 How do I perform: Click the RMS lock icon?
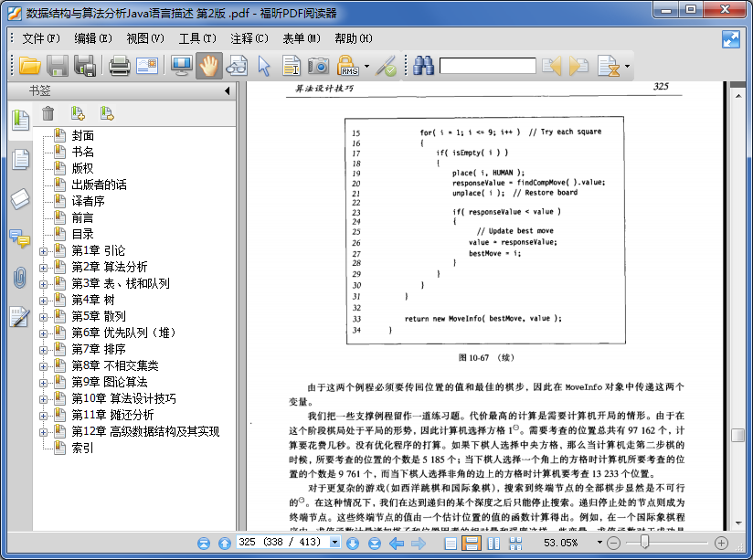pyautogui.click(x=348, y=65)
